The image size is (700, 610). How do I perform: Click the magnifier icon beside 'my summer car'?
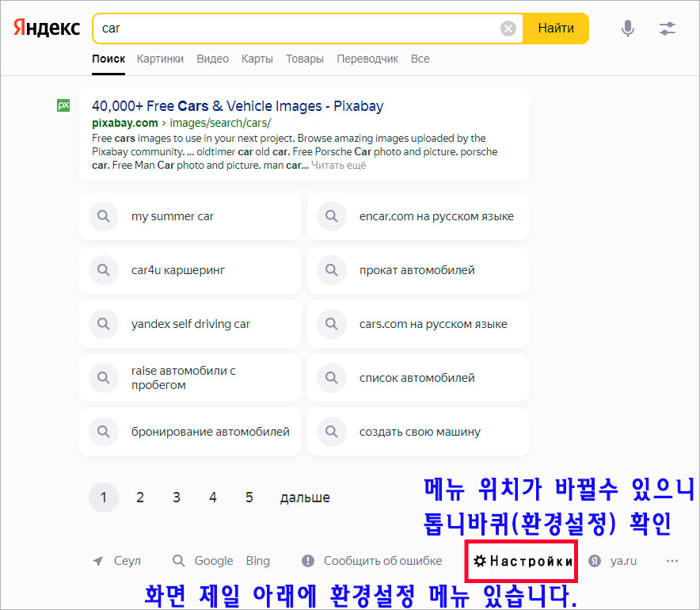(x=104, y=216)
